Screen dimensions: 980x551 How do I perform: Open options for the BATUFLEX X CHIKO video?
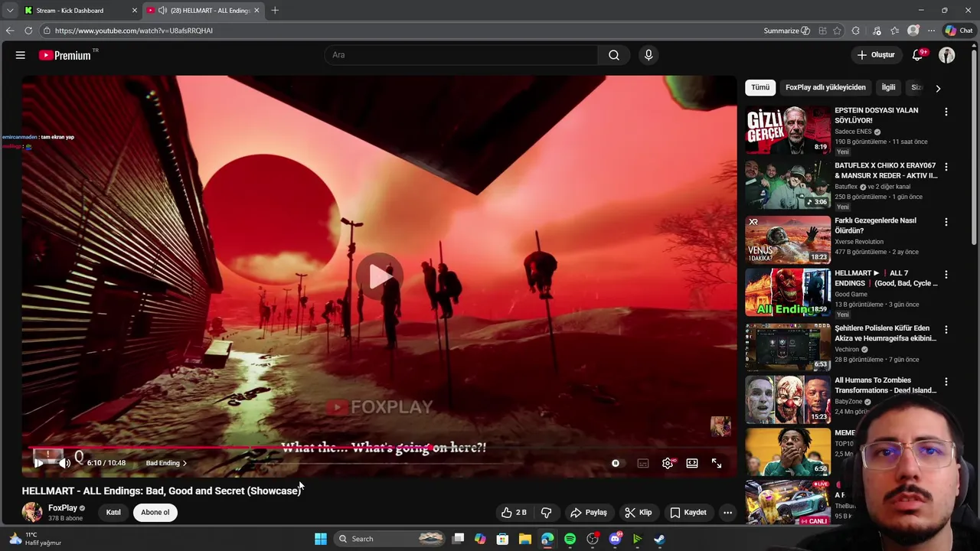tap(946, 167)
